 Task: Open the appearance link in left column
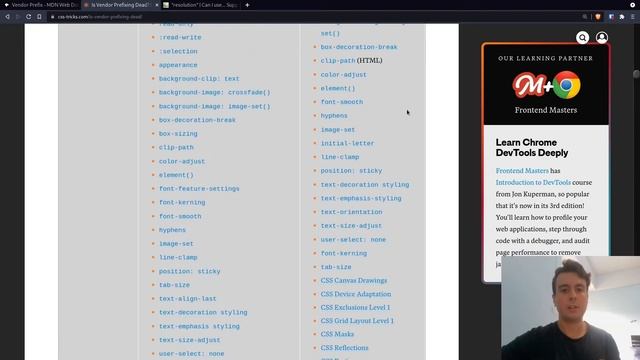pyautogui.click(x=178, y=65)
